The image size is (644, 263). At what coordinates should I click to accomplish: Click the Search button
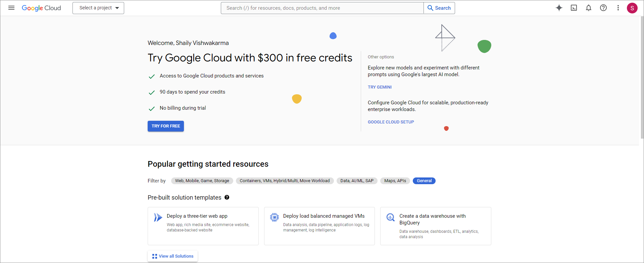pyautogui.click(x=439, y=8)
